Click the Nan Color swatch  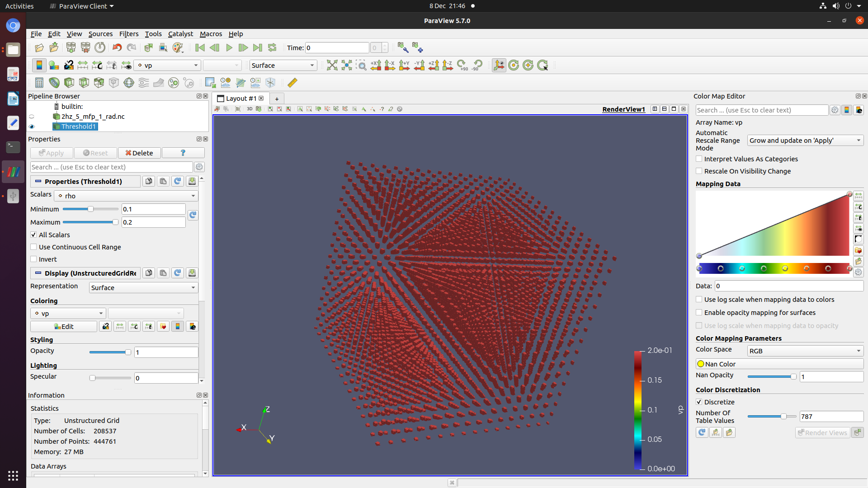(x=700, y=364)
